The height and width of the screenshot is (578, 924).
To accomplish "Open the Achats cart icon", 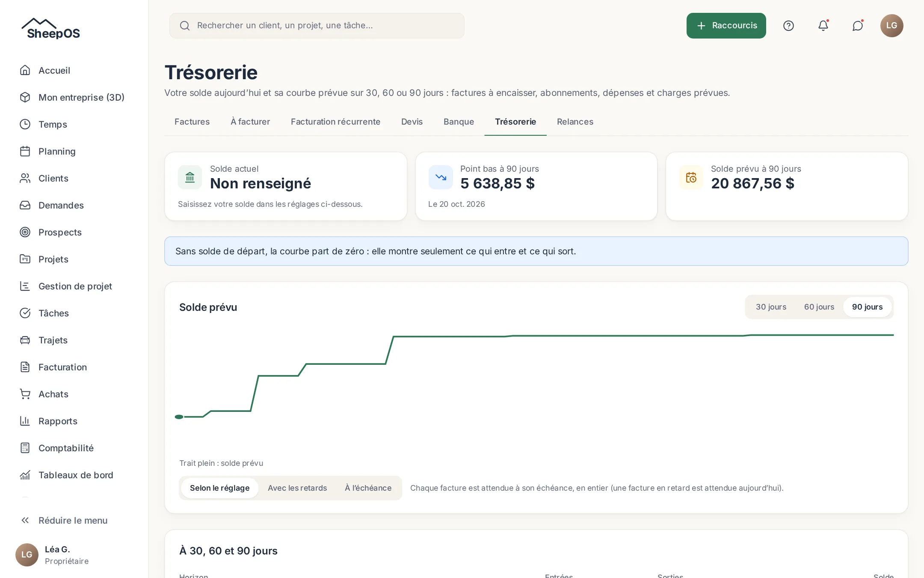I will (x=25, y=394).
